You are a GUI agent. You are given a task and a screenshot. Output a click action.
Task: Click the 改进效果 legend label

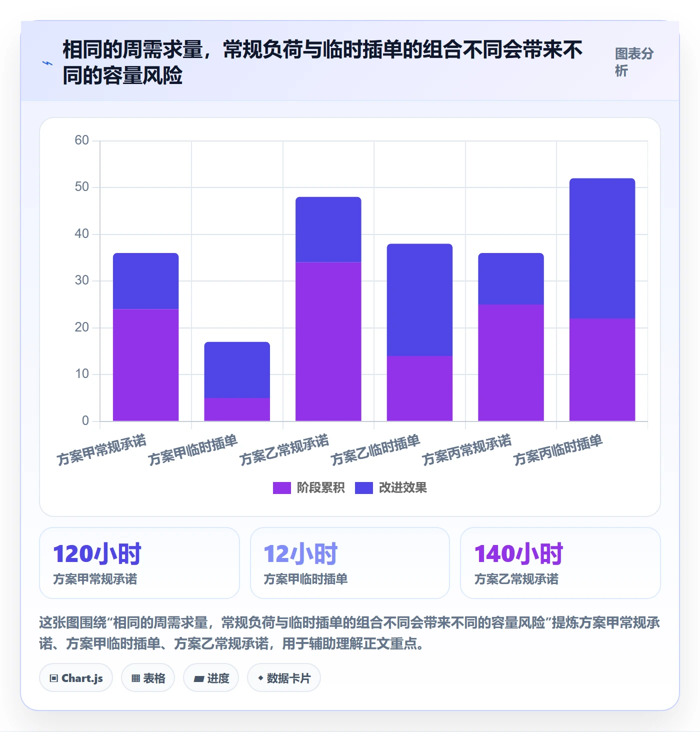[x=402, y=488]
